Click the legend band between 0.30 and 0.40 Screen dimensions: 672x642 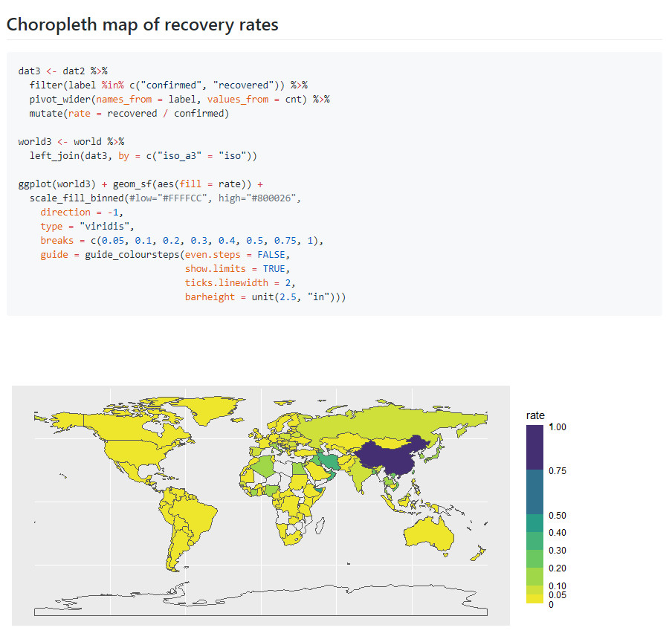click(x=534, y=541)
